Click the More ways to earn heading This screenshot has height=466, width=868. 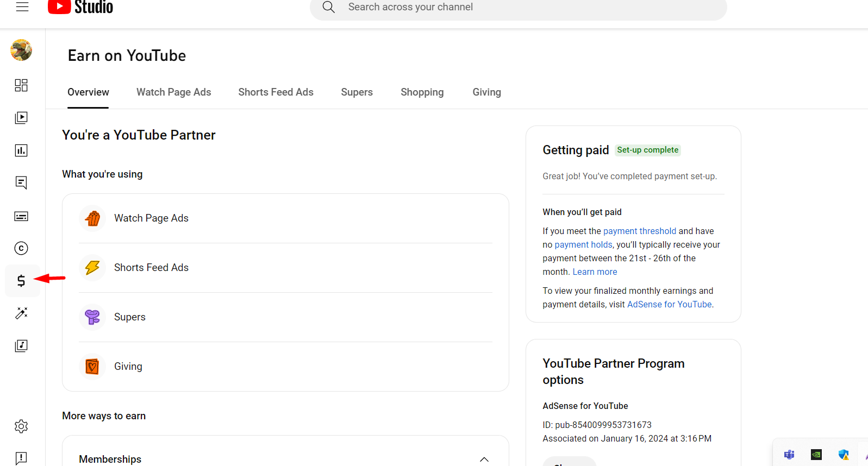(104, 416)
